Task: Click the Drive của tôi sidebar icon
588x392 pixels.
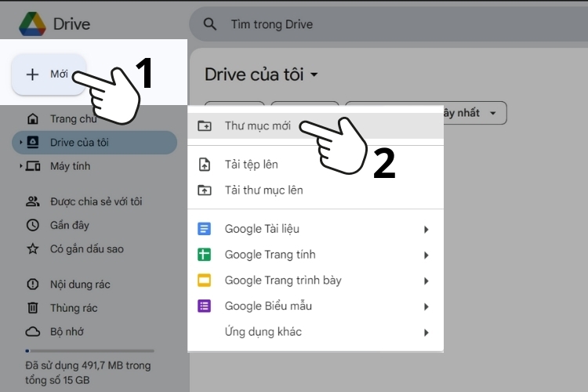Action: coord(33,143)
